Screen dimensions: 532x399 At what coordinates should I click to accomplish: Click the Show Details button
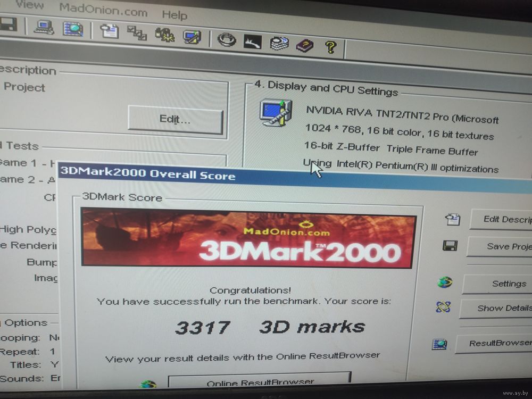(x=496, y=309)
